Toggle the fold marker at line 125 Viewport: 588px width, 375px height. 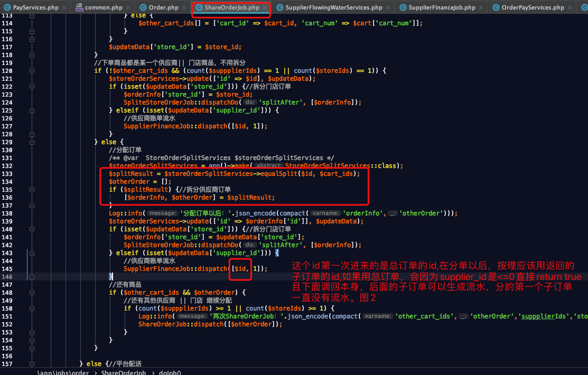pyautogui.click(x=32, y=110)
